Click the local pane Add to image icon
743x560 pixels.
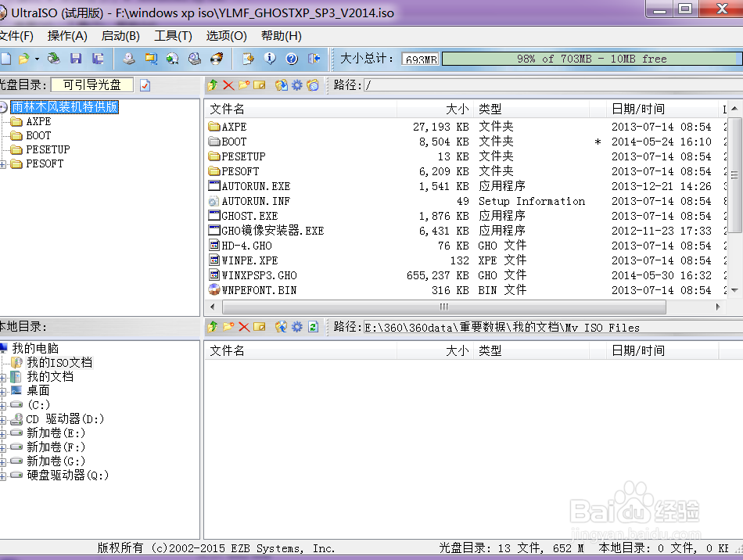(282, 327)
